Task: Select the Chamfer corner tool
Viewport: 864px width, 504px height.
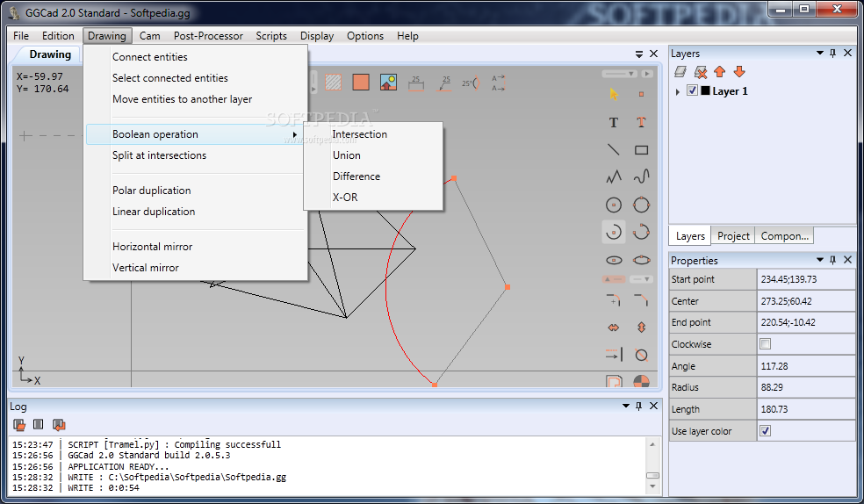Action: coord(641,300)
